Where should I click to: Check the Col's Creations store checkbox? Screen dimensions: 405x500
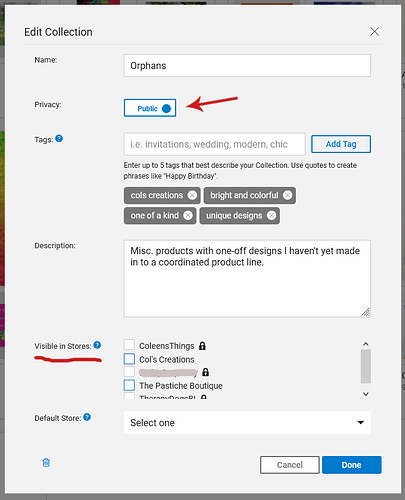(x=129, y=359)
